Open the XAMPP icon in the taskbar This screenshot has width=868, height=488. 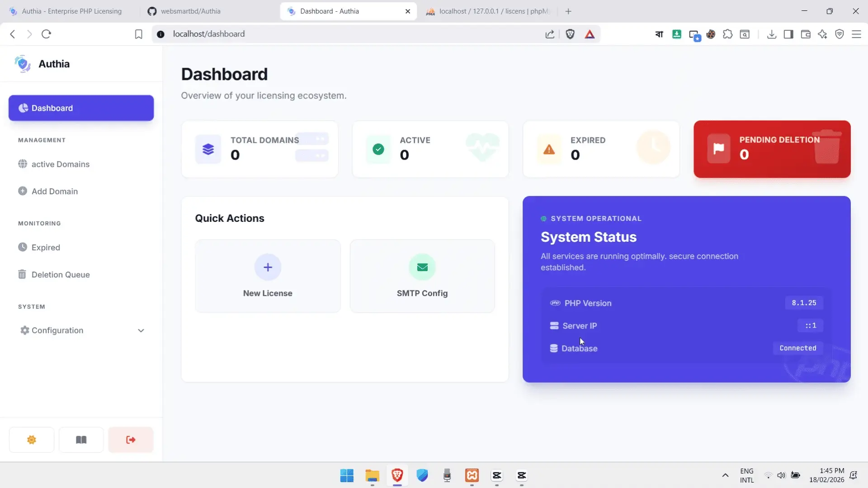coord(472,476)
